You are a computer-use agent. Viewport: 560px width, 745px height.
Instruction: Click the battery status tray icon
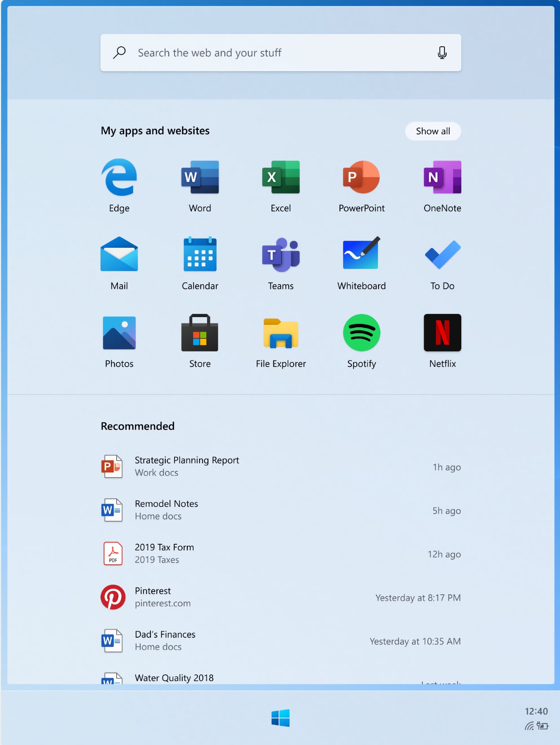click(542, 726)
